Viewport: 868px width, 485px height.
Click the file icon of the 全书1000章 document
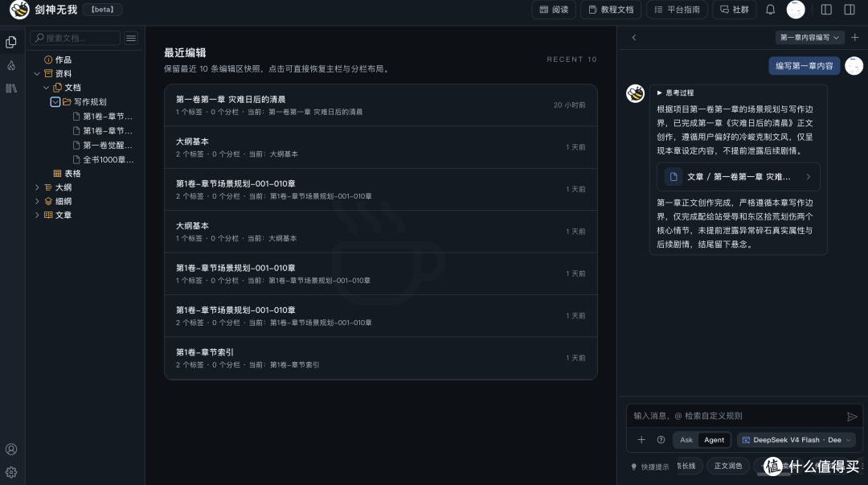[x=76, y=159]
